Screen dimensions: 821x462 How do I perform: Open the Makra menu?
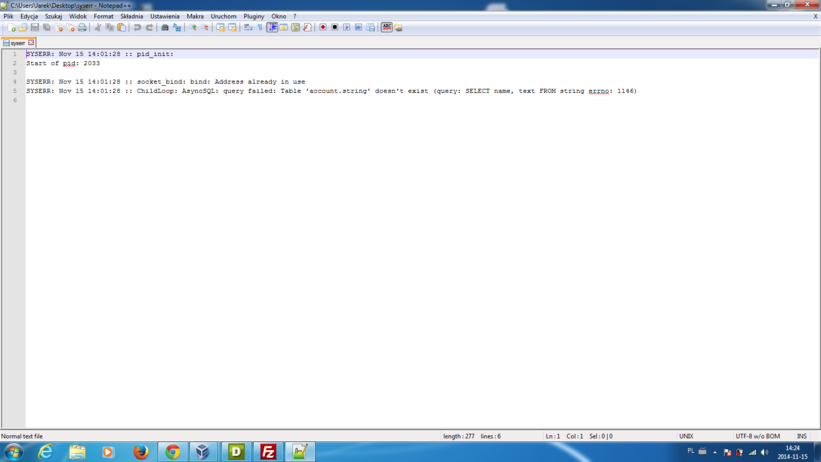[x=195, y=16]
